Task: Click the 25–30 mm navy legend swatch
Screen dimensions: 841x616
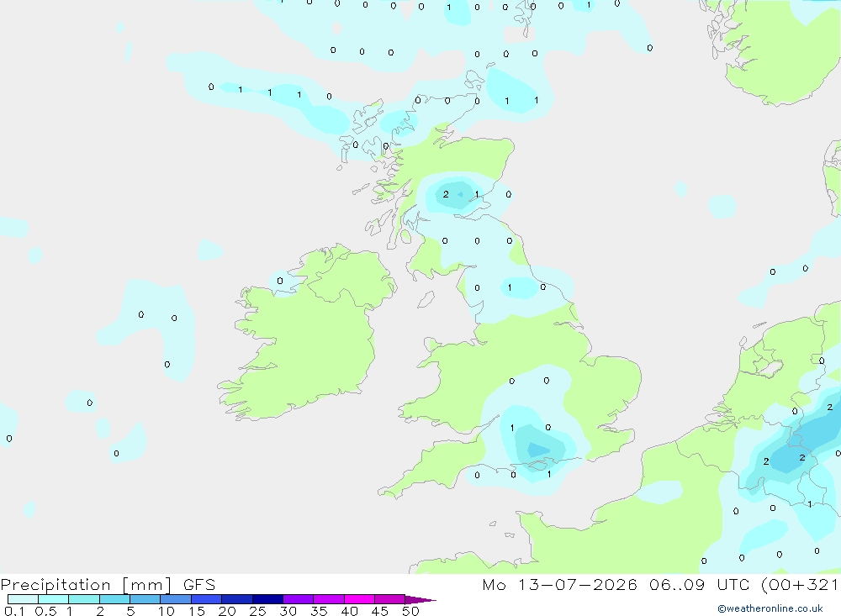Action: (x=267, y=599)
